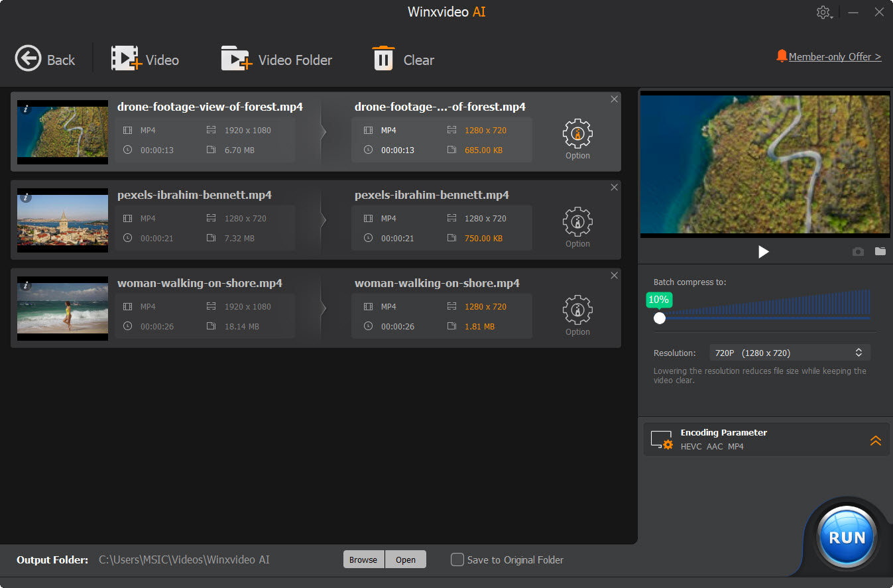Open the Member-only Offer link
Viewport: 893px width, 588px height.
[834, 57]
